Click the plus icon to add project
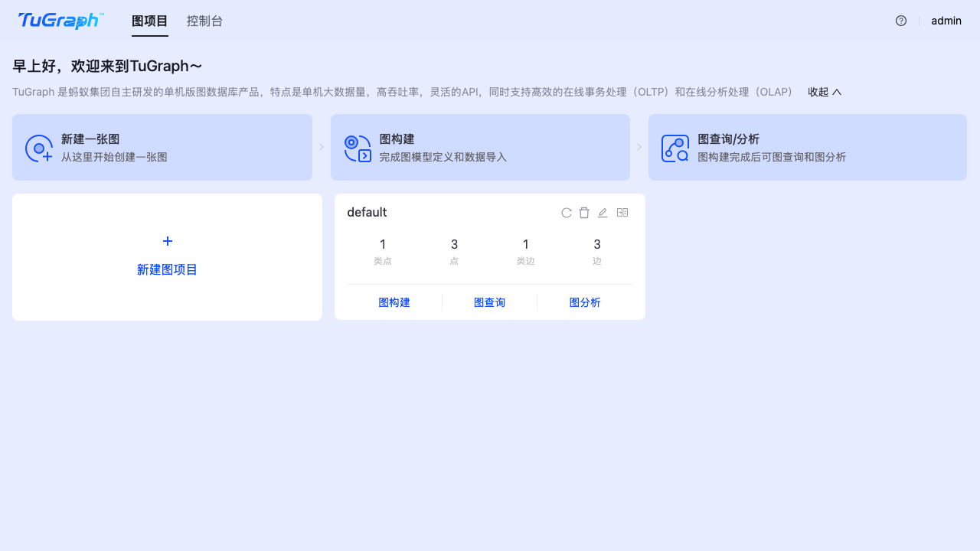Screen dimensions: 980x551 pos(168,241)
